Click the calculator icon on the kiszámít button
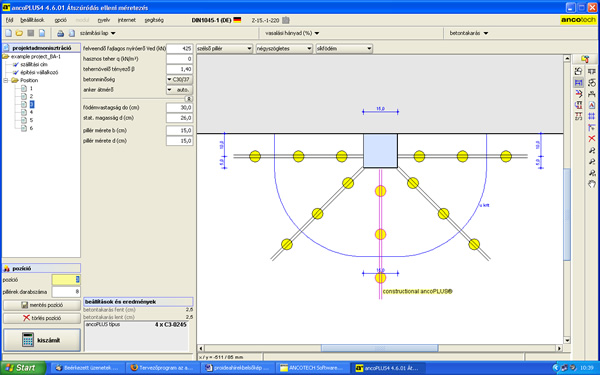The image size is (600, 375). click(x=28, y=340)
